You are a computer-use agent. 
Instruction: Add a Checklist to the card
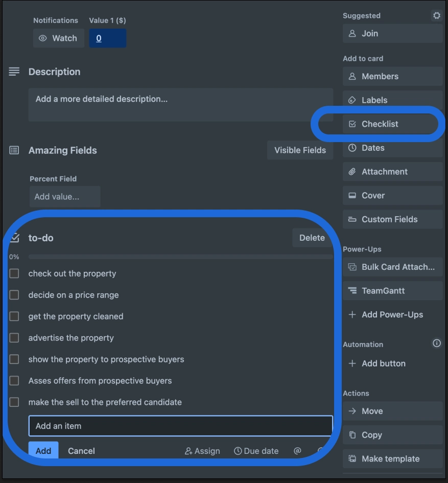click(x=392, y=124)
